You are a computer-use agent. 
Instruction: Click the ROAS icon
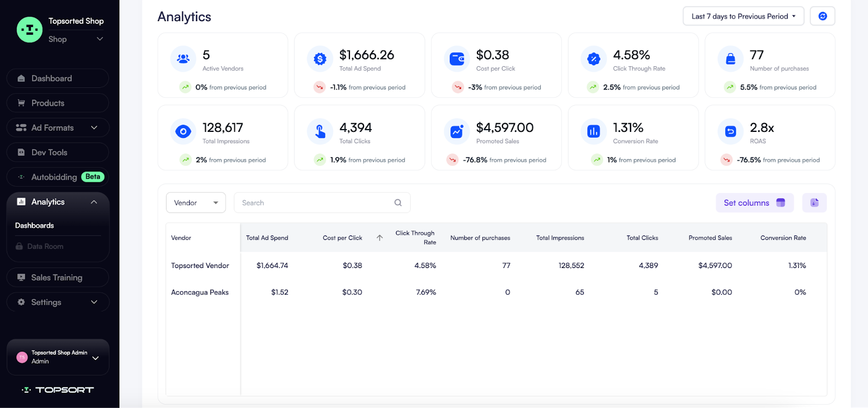tap(731, 131)
